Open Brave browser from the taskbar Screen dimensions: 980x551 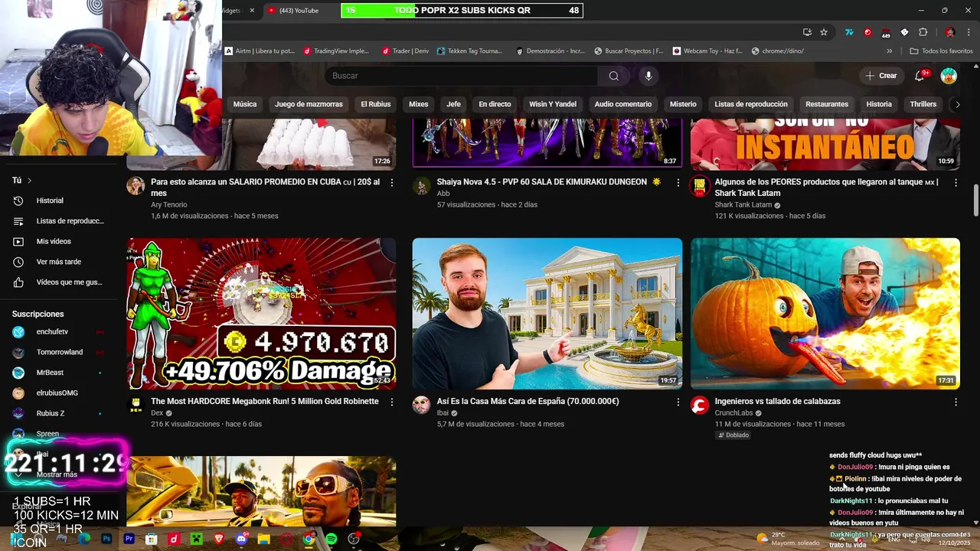(220, 539)
